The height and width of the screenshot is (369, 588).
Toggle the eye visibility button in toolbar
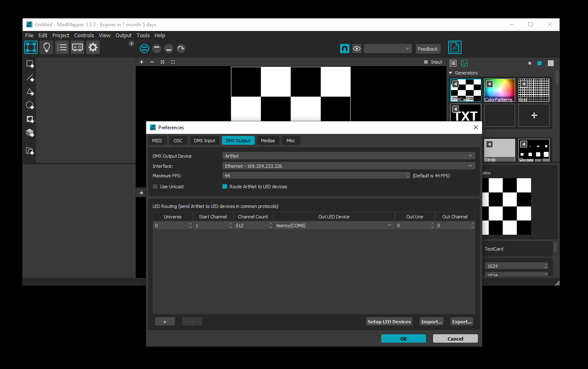click(x=357, y=49)
